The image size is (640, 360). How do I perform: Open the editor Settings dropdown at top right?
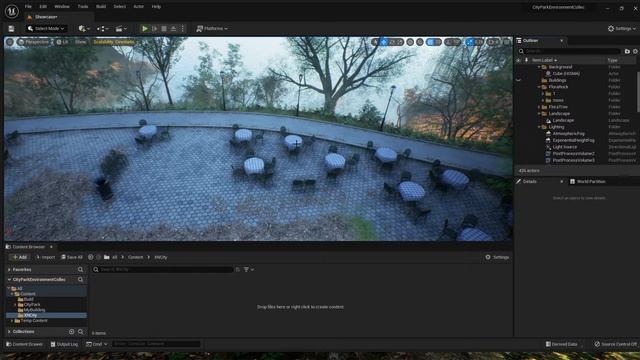pos(621,29)
